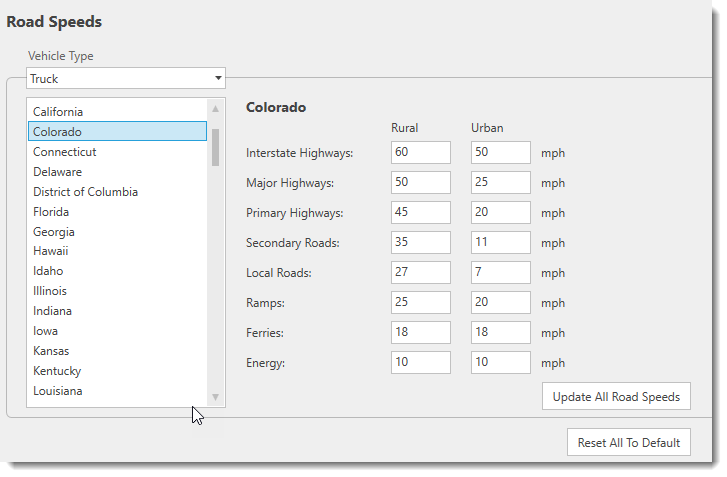
Task: Click the Energy urban speed field
Action: pos(500,362)
